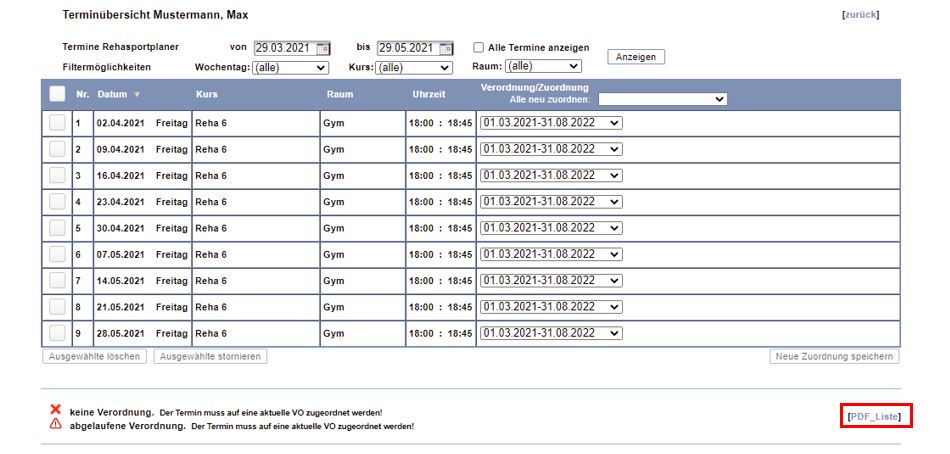Click the warning triangle 'abgelaufene Verordnung' icon
This screenshot has height=454, width=950.
point(56,424)
